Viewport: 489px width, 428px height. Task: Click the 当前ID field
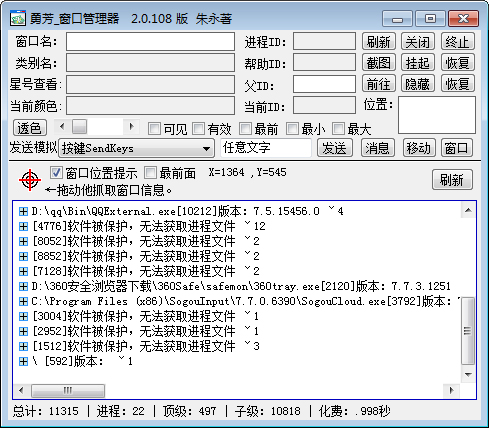tap(324, 105)
